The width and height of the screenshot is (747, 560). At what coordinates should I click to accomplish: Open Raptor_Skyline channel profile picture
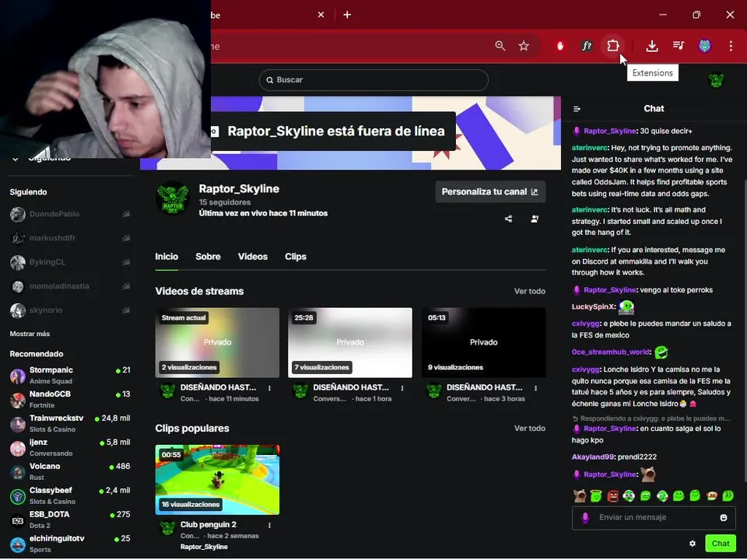pos(173,198)
